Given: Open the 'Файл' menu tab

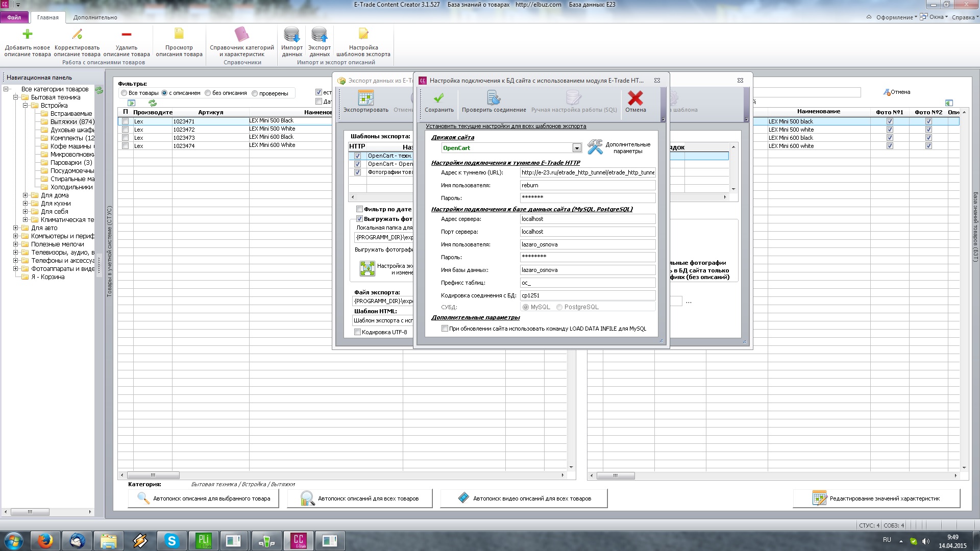Looking at the screenshot, I should pyautogui.click(x=14, y=17).
